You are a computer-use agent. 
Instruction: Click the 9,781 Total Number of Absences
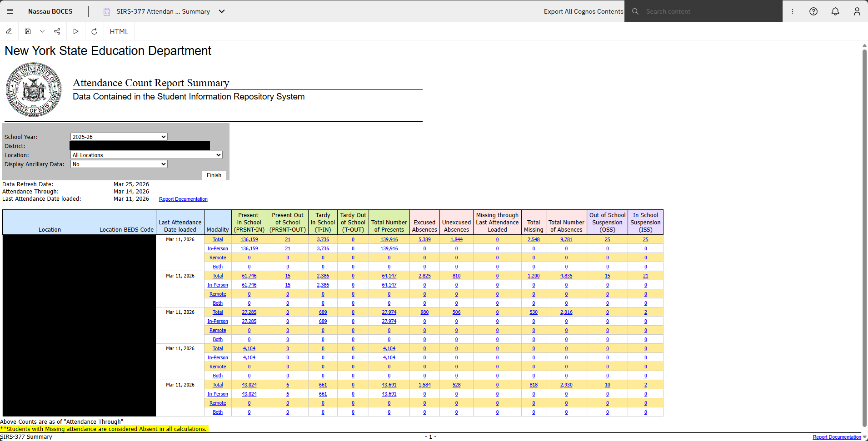tap(566, 239)
